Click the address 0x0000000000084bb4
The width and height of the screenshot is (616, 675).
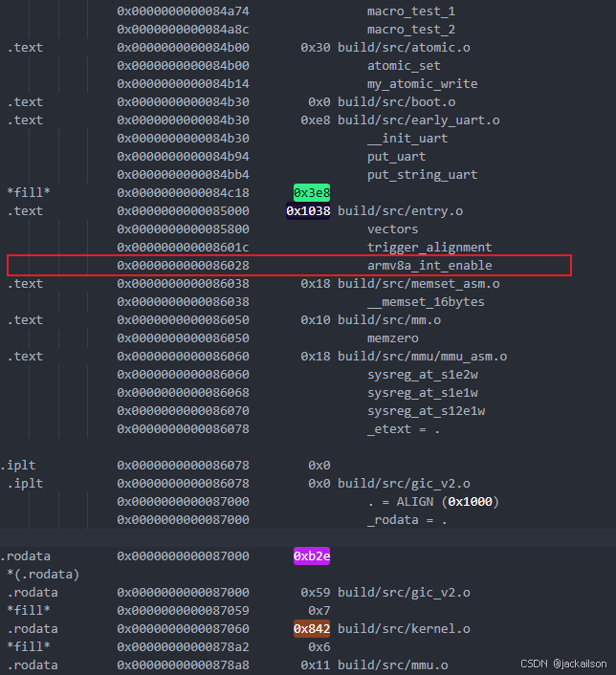coord(183,174)
